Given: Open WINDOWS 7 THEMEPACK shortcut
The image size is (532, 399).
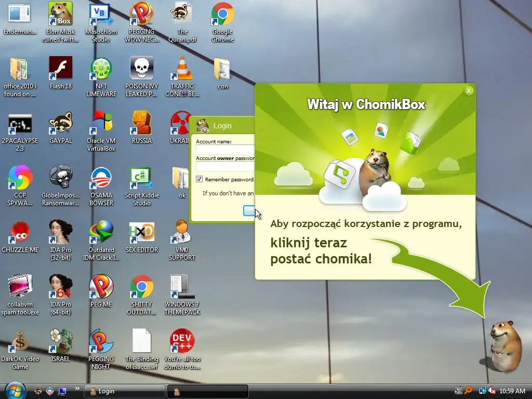Looking at the screenshot, I should point(182,295).
